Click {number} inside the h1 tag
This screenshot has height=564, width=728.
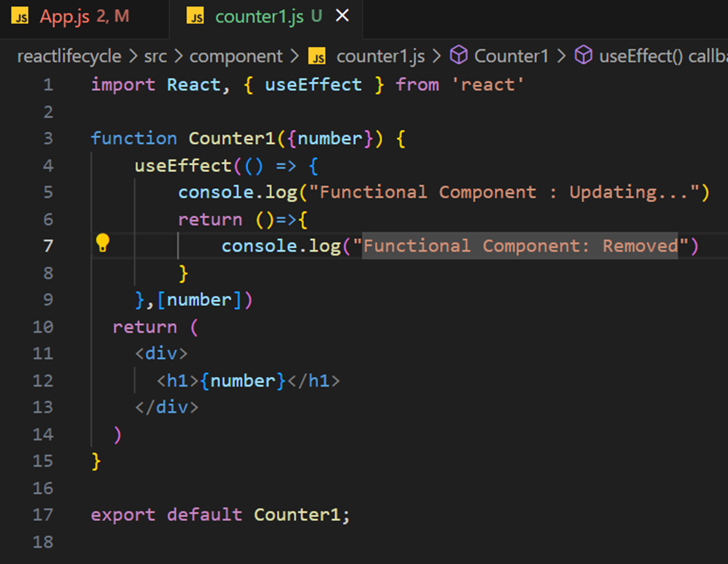[x=243, y=381]
